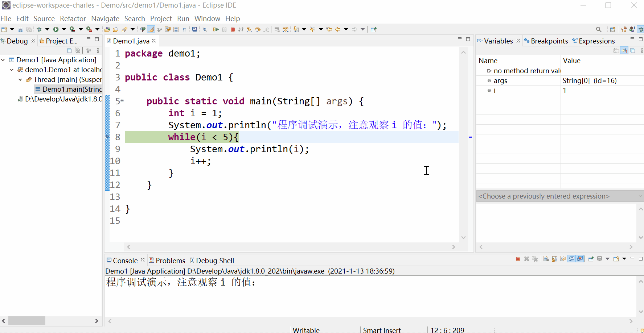644x333 pixels.
Task: Click the Step Into icon
Action: [249, 29]
